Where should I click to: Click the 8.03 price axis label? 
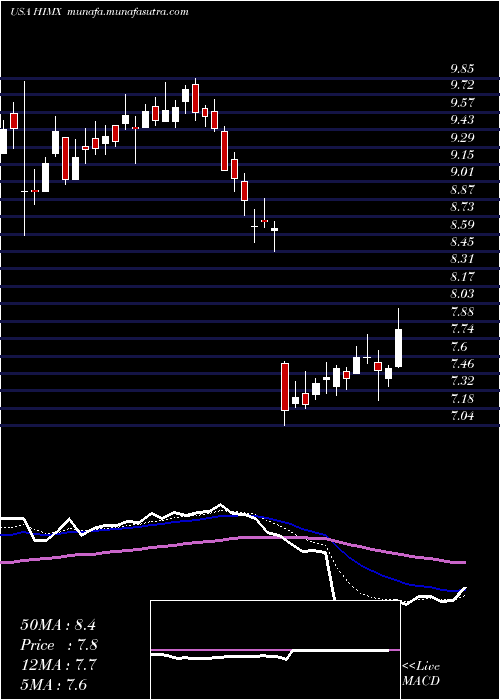462,294
